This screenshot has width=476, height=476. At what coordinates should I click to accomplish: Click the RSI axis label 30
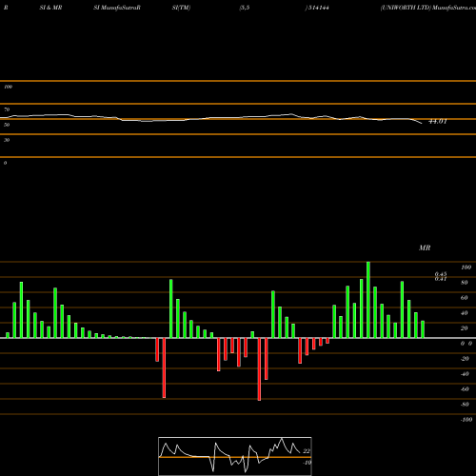point(7,140)
